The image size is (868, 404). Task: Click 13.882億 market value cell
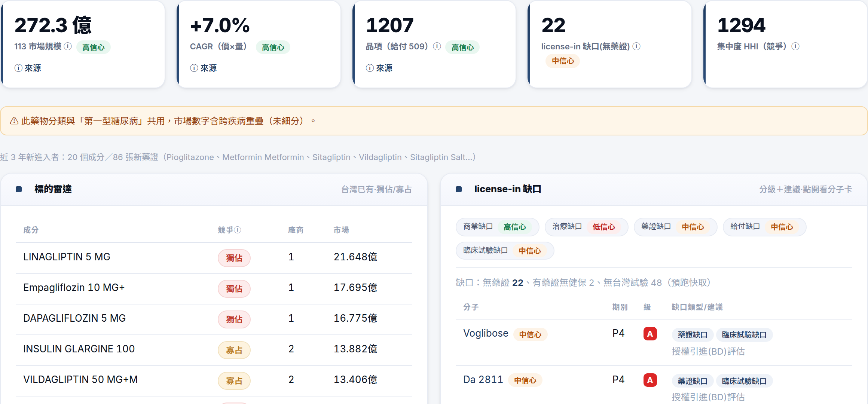pyautogui.click(x=355, y=349)
